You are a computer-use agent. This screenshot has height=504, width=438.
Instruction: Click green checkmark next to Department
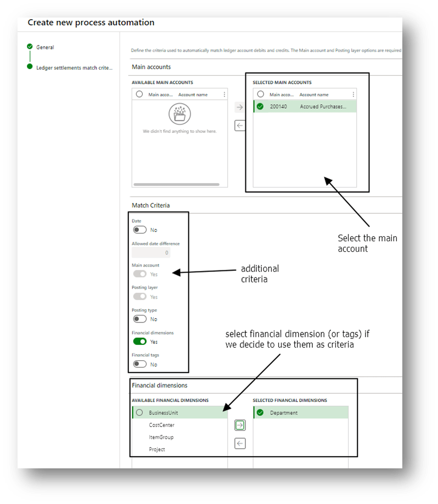pyautogui.click(x=260, y=413)
